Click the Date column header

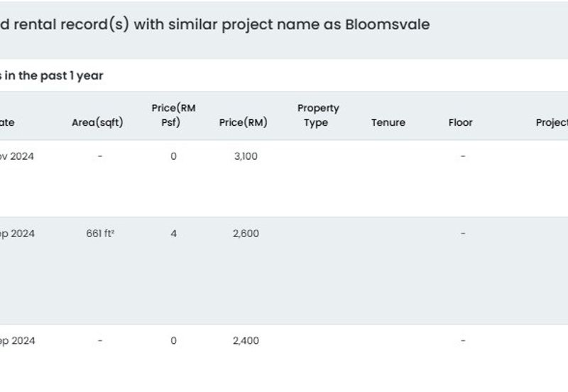pos(7,122)
